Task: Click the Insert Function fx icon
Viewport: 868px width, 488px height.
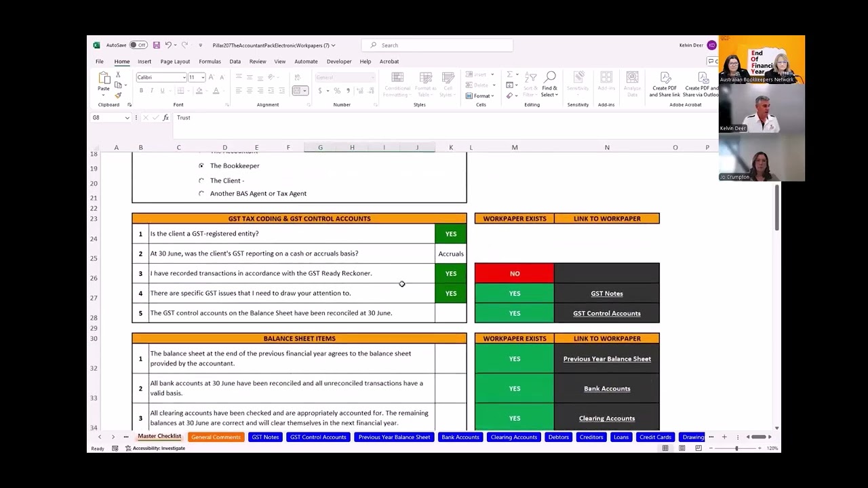Action: [x=165, y=118]
